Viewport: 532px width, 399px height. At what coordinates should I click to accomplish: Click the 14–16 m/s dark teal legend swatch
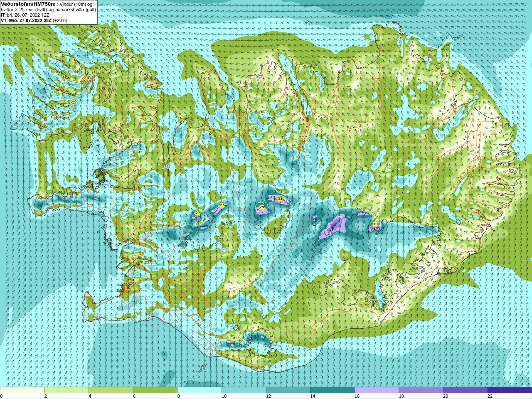coord(332,390)
